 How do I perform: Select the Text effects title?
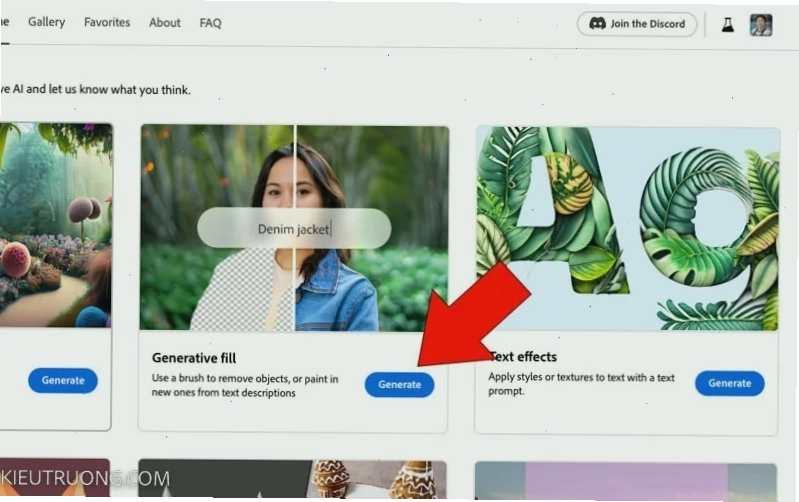pos(523,357)
